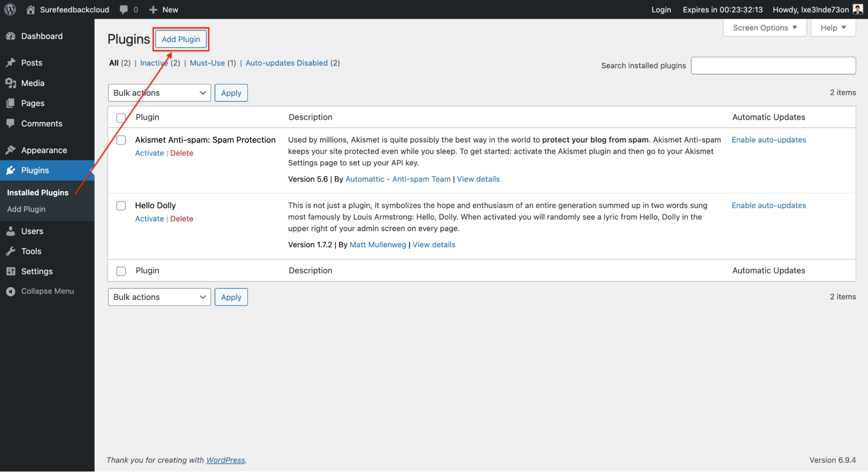Open the top Bulk actions dropdown
This screenshot has height=472, width=868.
tap(159, 93)
